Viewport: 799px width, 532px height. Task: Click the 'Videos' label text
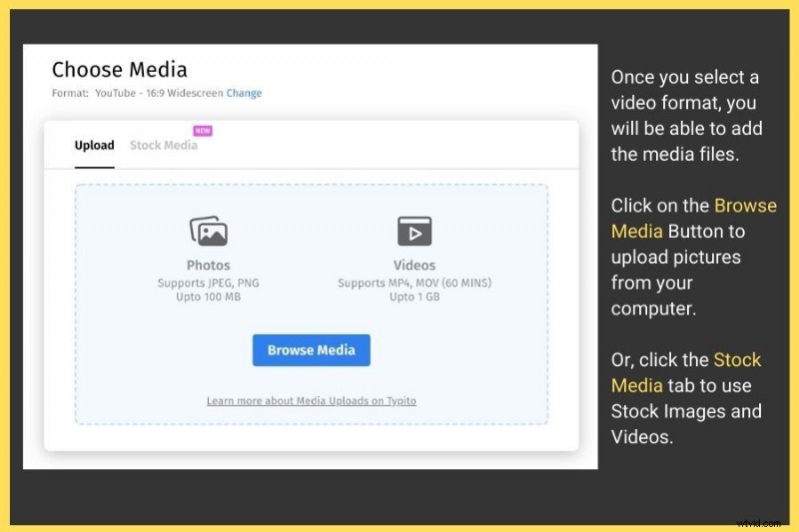pyautogui.click(x=414, y=266)
